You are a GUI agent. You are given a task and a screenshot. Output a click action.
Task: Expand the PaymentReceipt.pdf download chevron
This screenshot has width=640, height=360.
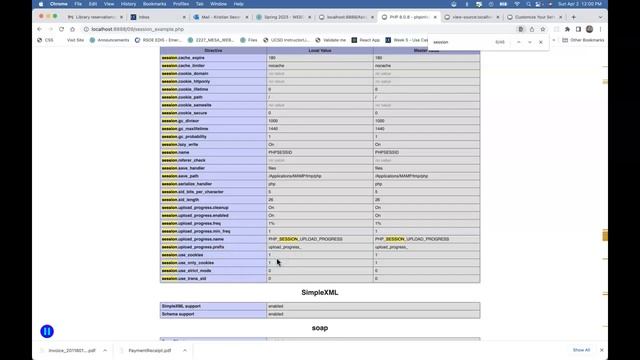pos(184,350)
